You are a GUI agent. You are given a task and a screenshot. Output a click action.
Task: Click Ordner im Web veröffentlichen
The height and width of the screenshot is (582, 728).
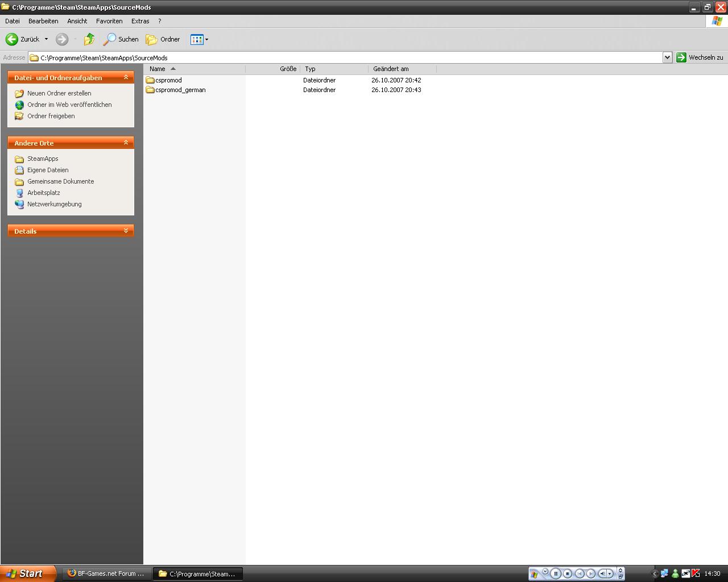[69, 105]
